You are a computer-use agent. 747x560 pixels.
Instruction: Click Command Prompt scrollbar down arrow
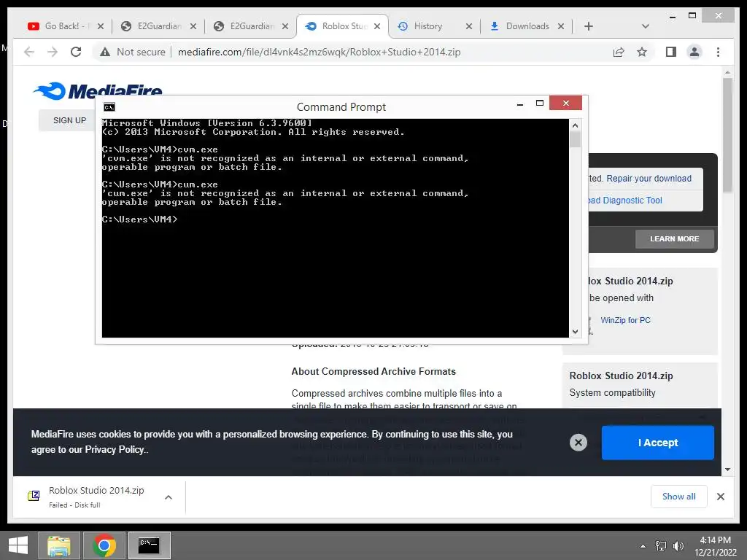point(575,332)
